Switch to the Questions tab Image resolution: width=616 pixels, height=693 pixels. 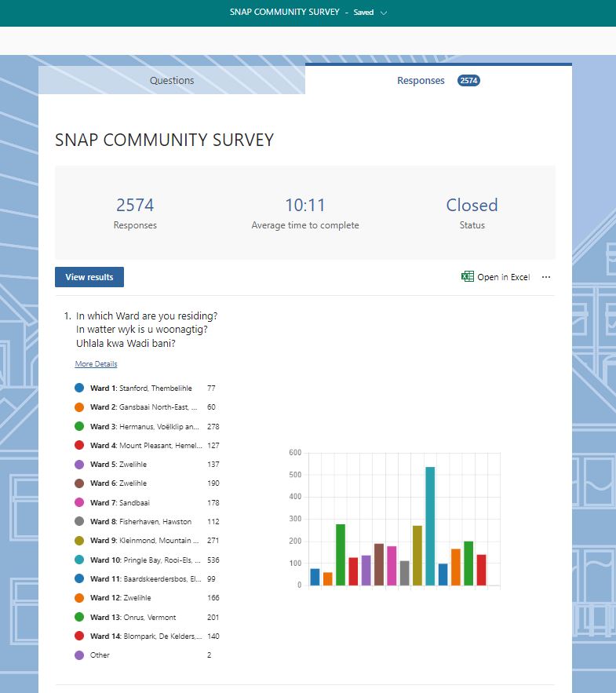(172, 80)
